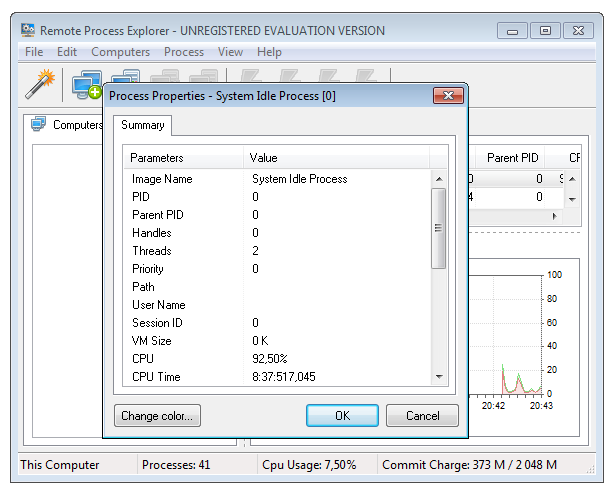Select the CPU parameter row
This screenshot has height=490, width=607.
pyautogui.click(x=278, y=359)
